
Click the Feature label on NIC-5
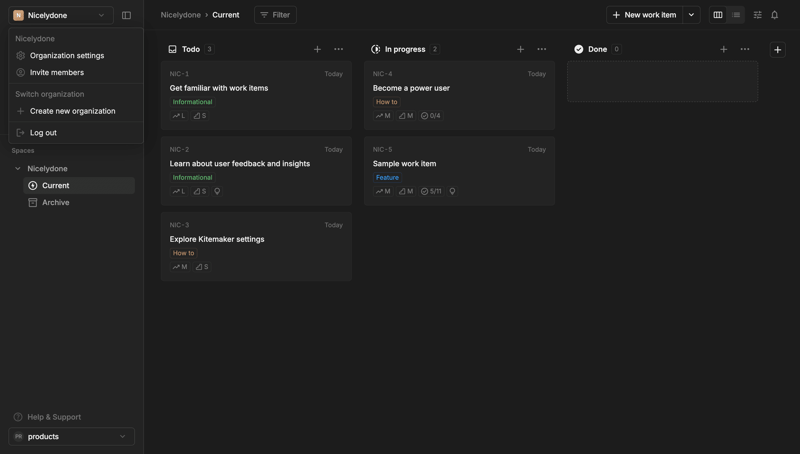click(387, 178)
